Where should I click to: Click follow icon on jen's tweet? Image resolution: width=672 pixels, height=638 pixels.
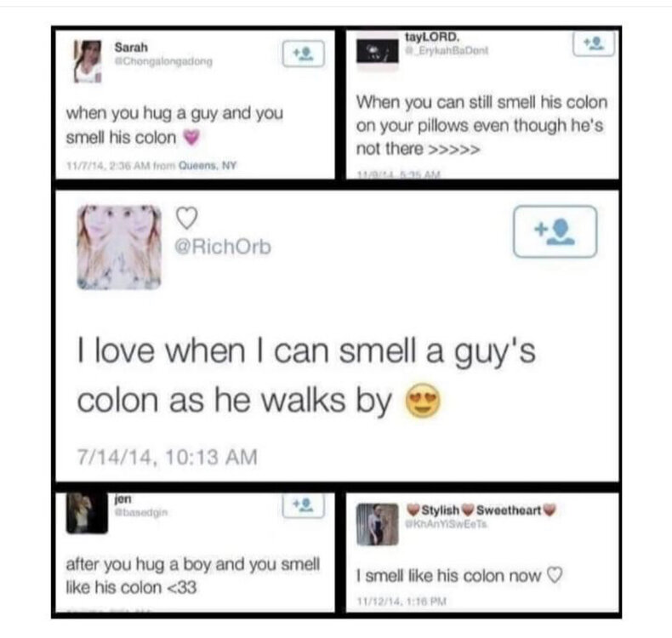pos(304,505)
